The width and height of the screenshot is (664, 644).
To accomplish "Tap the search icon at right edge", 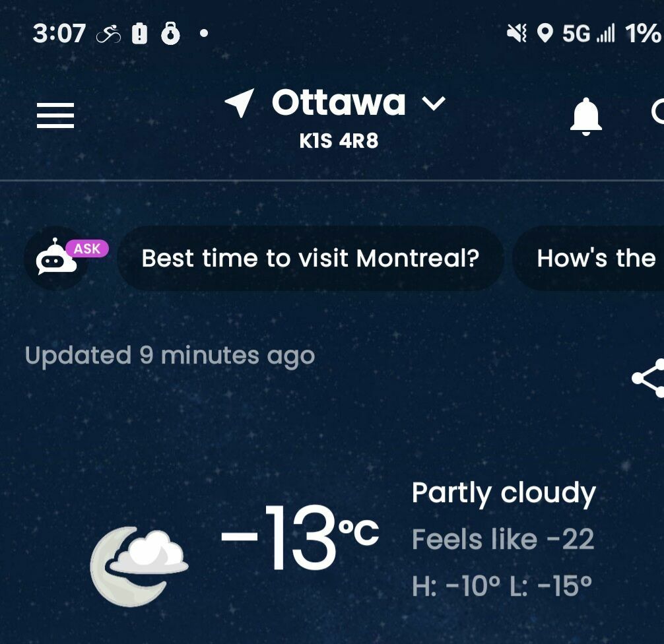I will point(658,113).
